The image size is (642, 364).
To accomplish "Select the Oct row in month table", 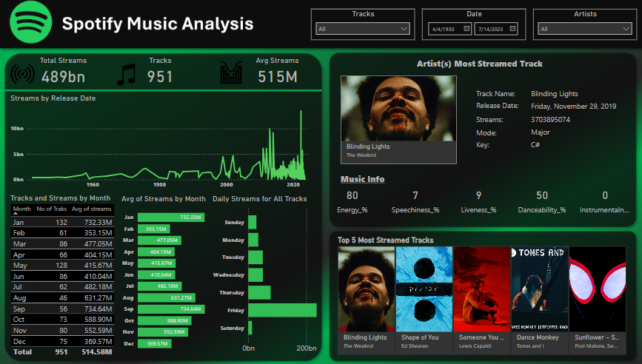I will [62, 319].
